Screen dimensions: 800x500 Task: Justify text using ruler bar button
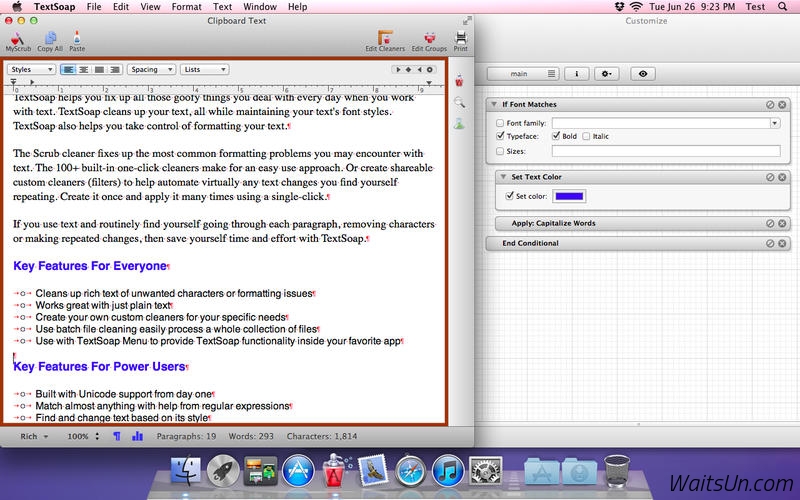[x=99, y=69]
